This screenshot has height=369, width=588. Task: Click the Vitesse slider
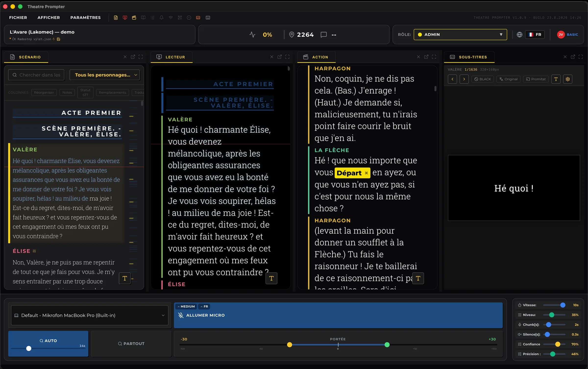pyautogui.click(x=554, y=305)
